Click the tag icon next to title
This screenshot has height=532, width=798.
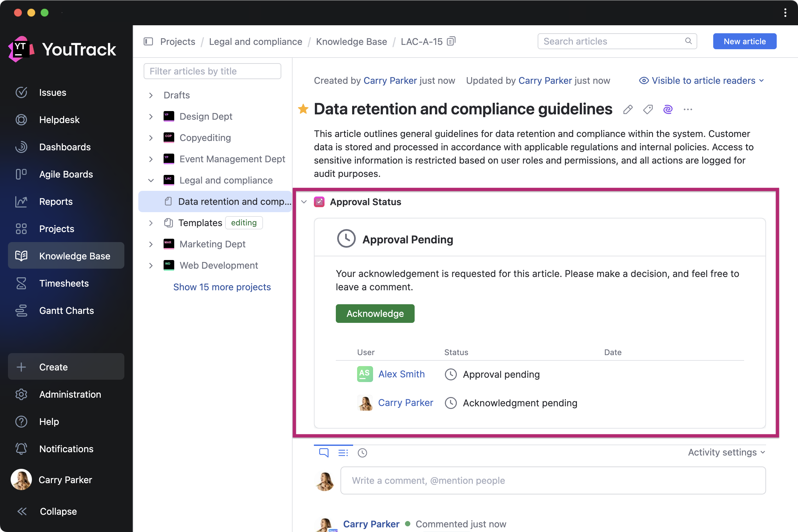click(x=648, y=110)
